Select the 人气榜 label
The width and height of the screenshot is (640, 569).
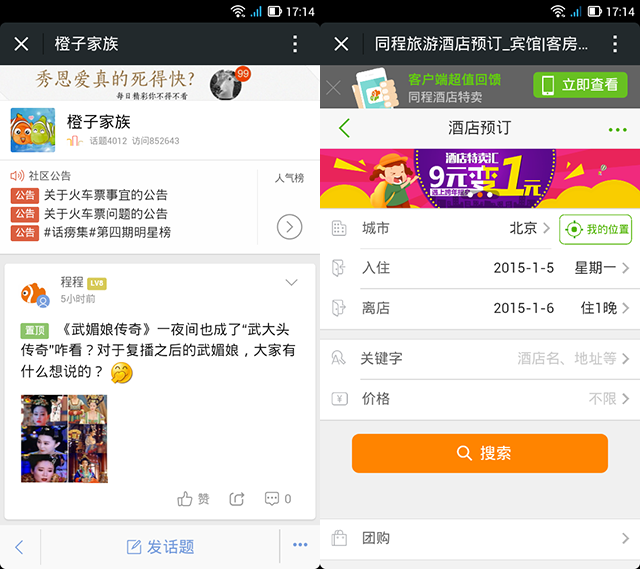point(289,178)
